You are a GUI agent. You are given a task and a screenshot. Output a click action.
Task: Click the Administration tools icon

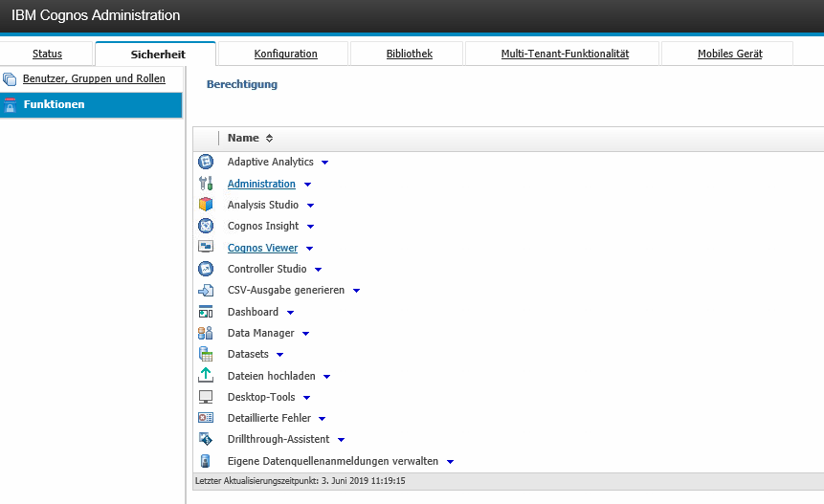205,184
